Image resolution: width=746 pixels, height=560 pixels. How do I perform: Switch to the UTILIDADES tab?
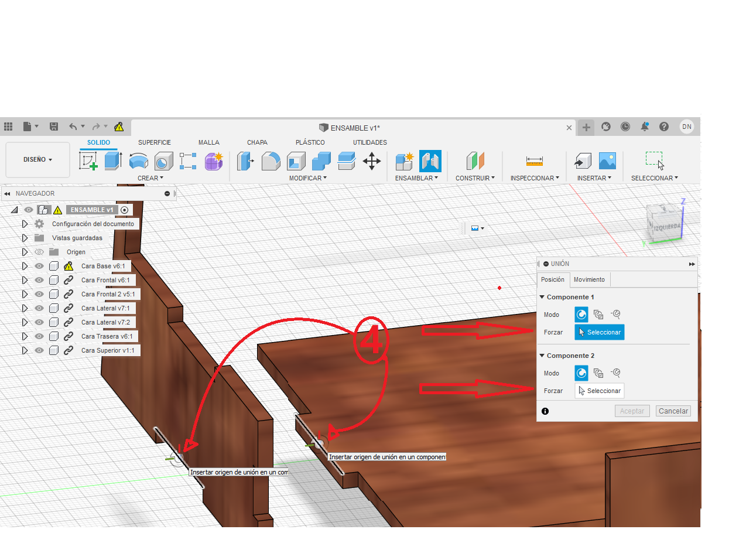[369, 142]
